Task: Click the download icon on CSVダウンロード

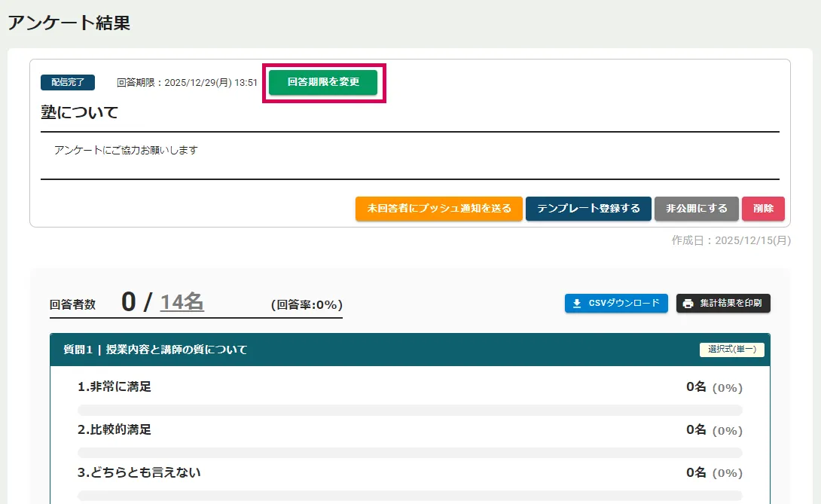Action: [577, 304]
